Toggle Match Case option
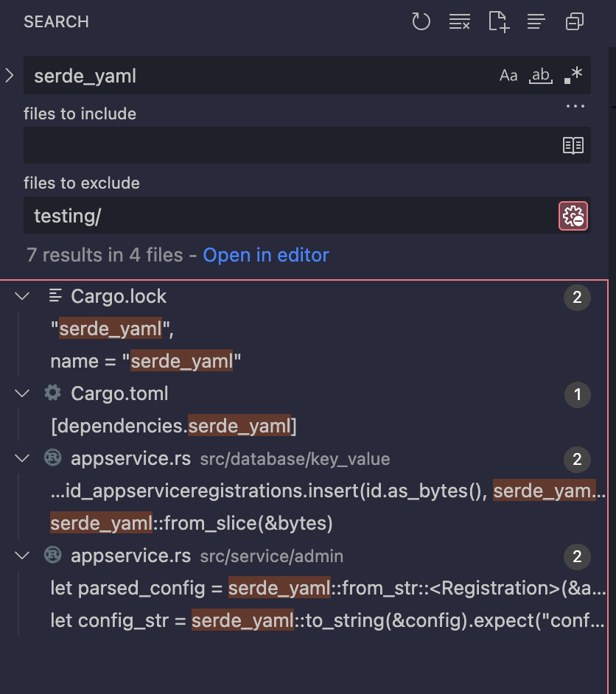616x694 pixels. (508, 76)
